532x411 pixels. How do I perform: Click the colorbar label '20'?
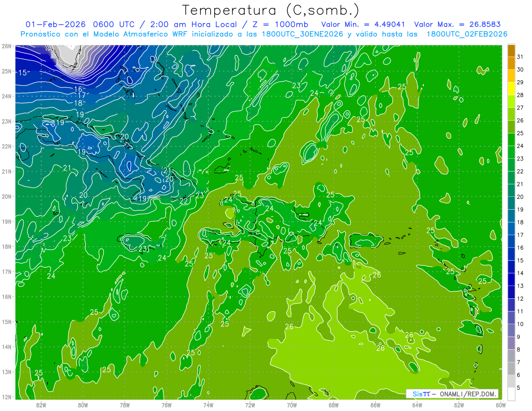pos(520,197)
